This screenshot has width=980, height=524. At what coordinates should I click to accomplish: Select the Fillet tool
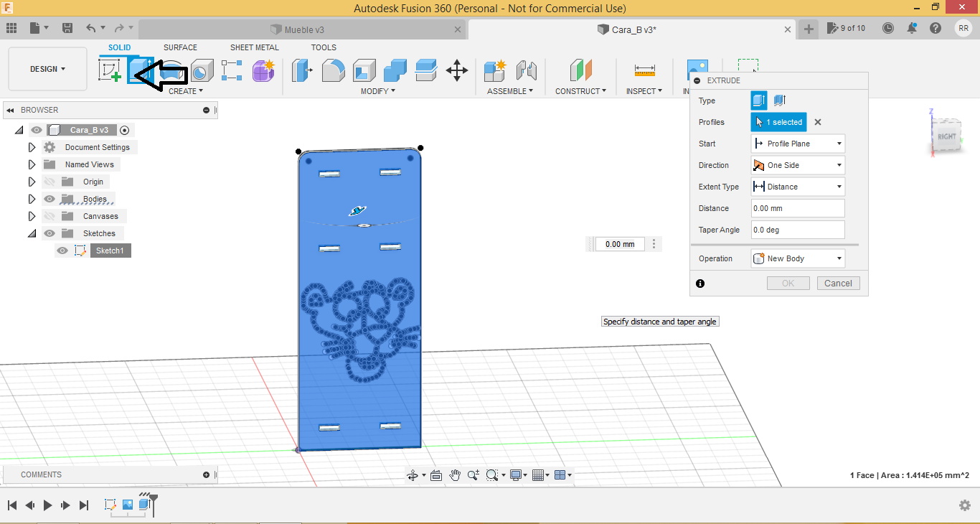coord(334,70)
